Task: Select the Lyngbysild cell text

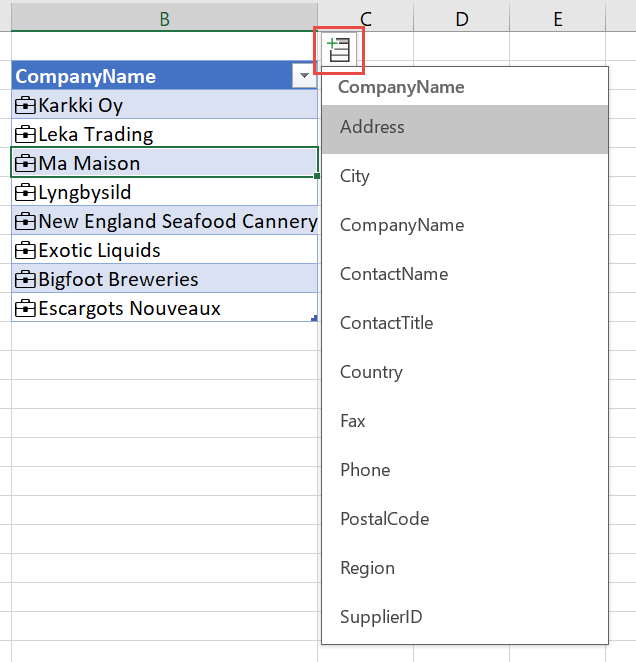Action: 85,193
